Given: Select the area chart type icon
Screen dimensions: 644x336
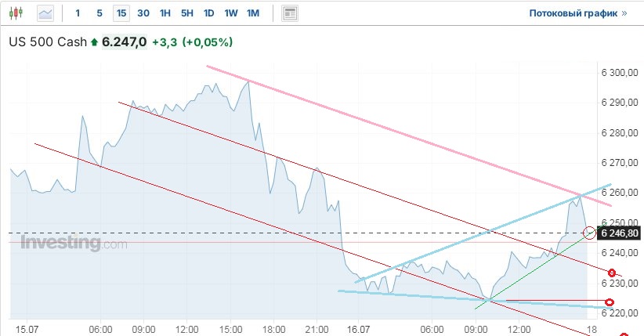Looking at the screenshot, I should (45, 13).
